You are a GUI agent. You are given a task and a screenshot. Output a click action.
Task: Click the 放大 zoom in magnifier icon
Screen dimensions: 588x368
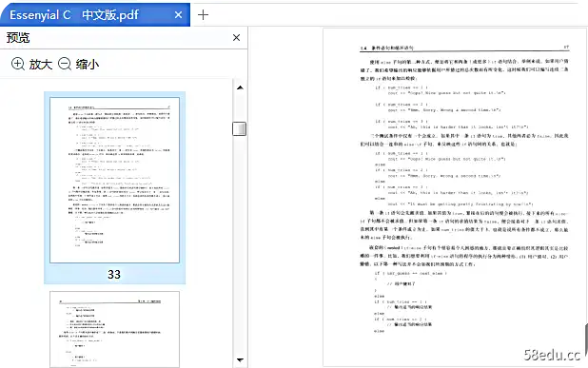18,64
